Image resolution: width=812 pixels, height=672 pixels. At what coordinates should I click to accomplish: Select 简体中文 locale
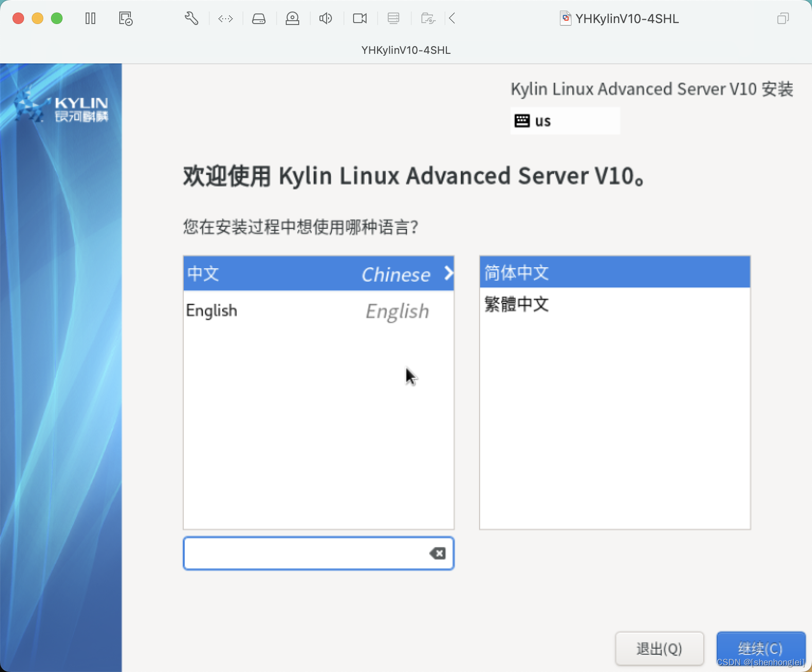tap(615, 273)
